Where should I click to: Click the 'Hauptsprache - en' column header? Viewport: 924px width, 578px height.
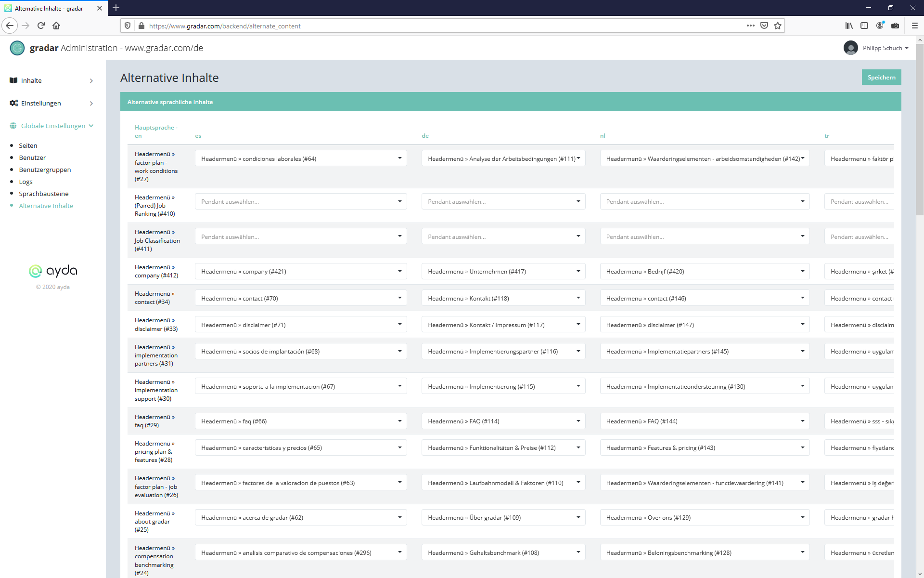click(x=156, y=131)
